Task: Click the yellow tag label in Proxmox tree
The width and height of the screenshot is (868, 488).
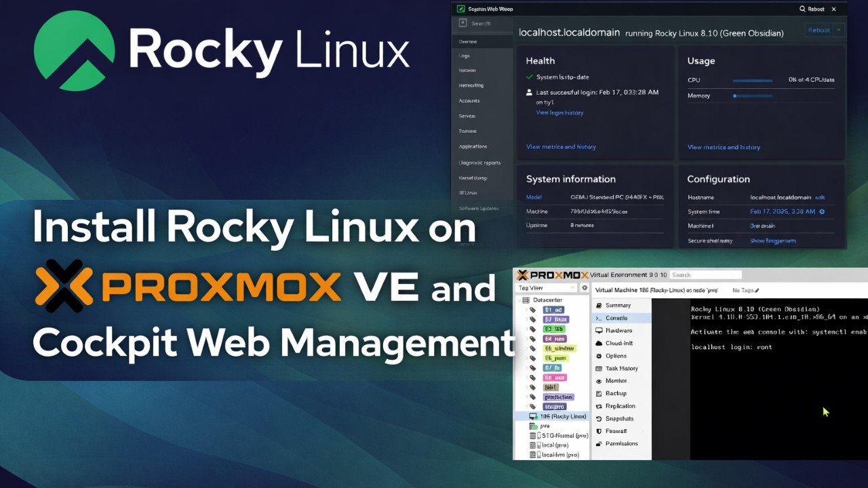Action: tap(559, 348)
